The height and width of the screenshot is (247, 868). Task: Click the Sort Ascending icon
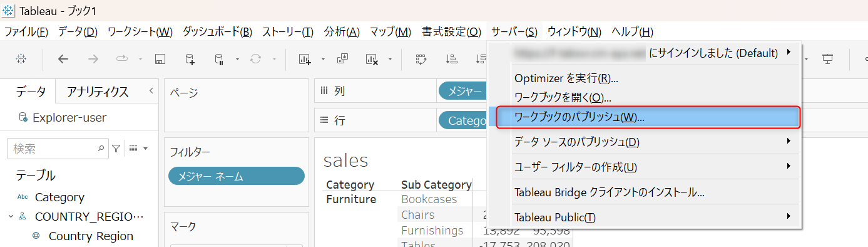point(452,60)
